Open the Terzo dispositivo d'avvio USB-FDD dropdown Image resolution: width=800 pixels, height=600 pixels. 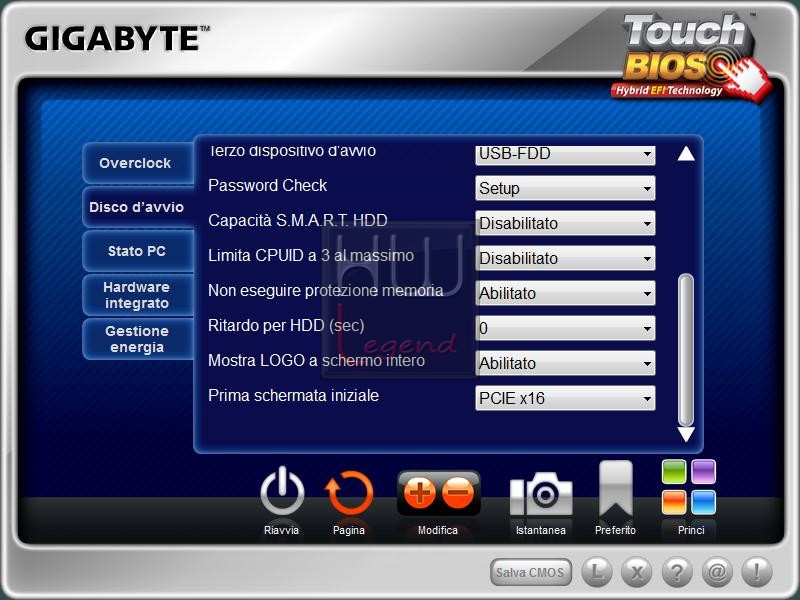coord(565,154)
